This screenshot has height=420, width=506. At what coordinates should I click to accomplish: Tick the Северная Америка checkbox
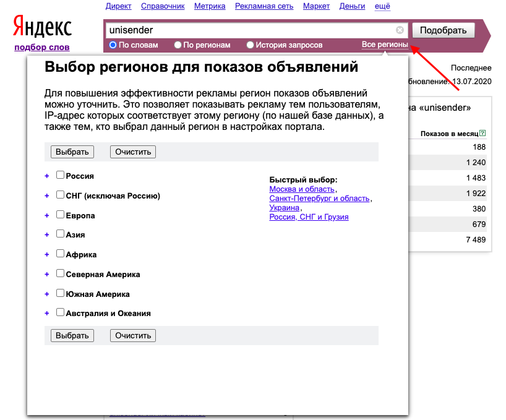click(60, 273)
